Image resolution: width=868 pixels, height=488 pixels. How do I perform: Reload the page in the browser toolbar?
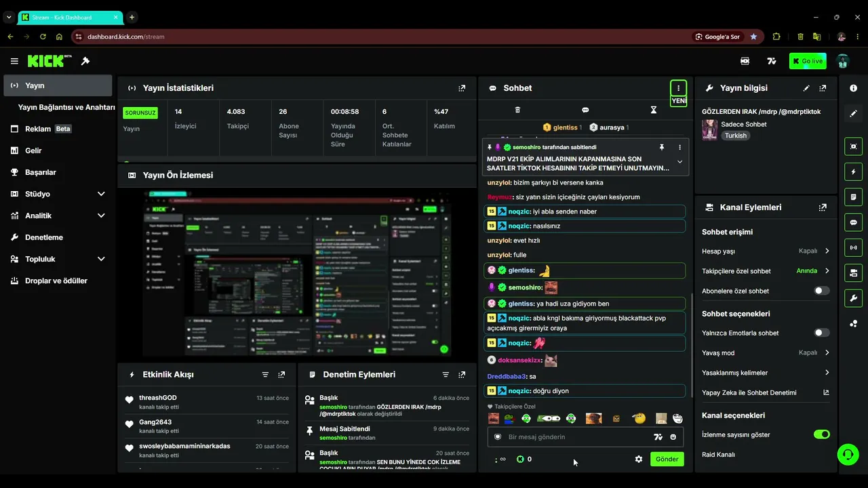pyautogui.click(x=43, y=37)
